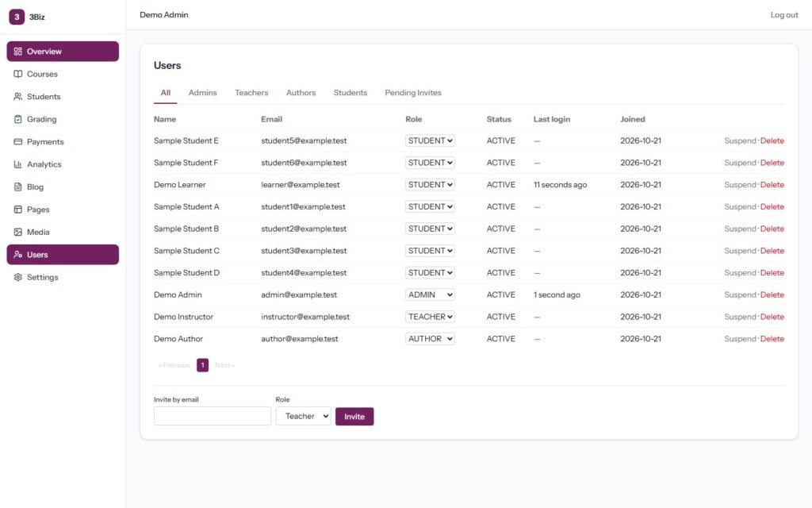This screenshot has height=508, width=812.
Task: Delete Demo Admin user
Action: [x=772, y=295]
